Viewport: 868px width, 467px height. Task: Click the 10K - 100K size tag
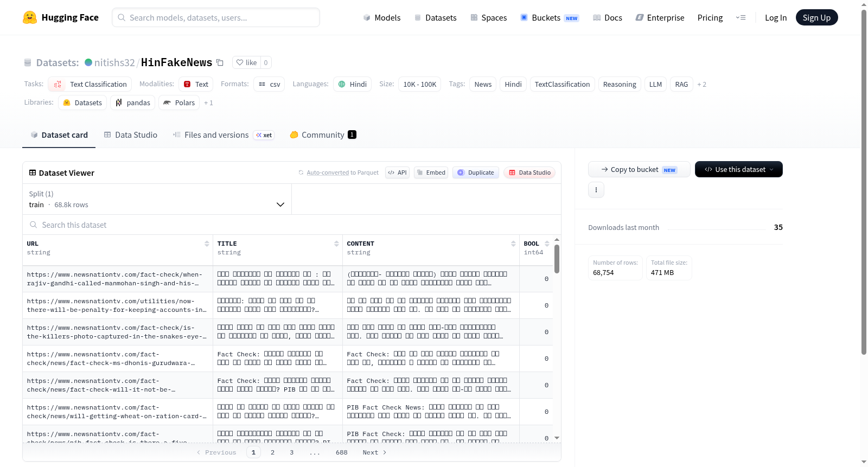point(420,84)
